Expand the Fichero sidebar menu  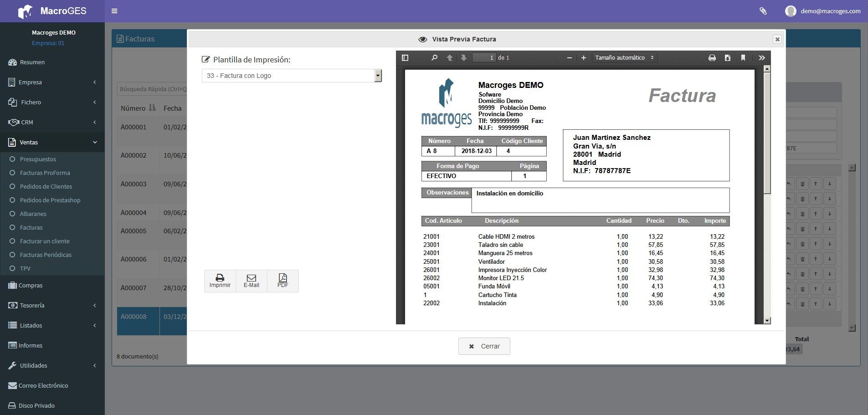[52, 102]
